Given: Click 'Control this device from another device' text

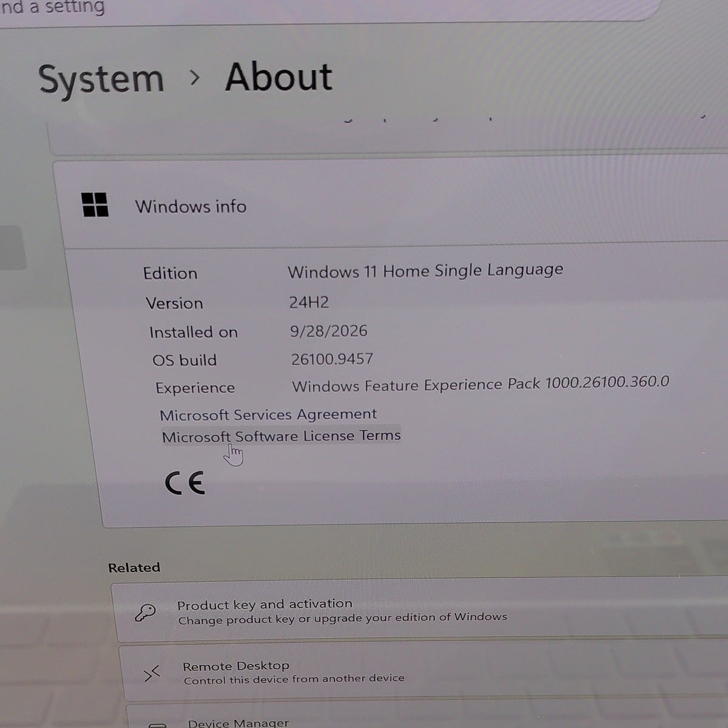Looking at the screenshot, I should click(x=294, y=679).
